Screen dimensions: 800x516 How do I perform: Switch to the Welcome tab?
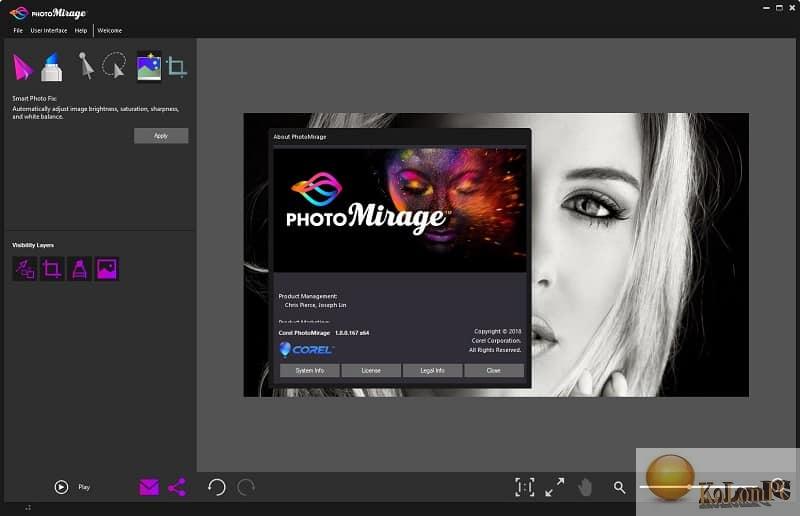tap(110, 31)
